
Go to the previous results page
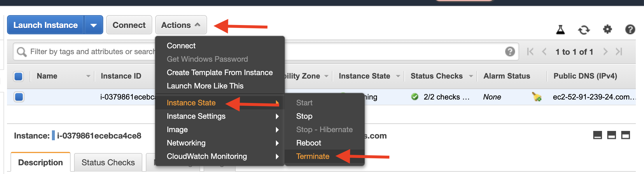click(544, 52)
